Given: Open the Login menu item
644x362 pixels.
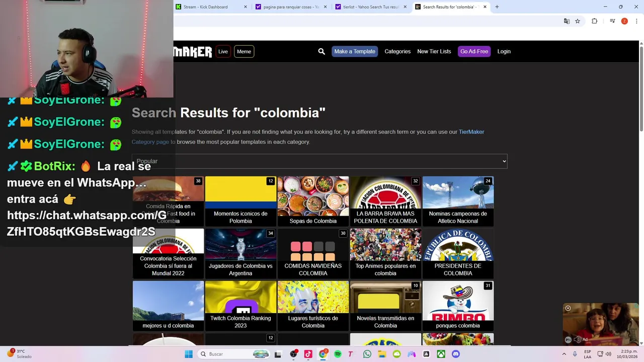Looking at the screenshot, I should (504, 51).
